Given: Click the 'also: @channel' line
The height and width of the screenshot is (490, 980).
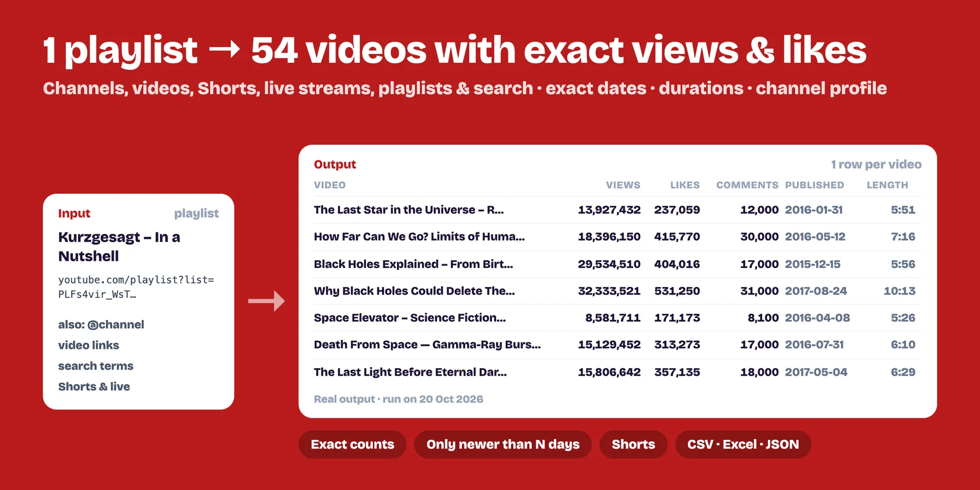Looking at the screenshot, I should click(101, 324).
